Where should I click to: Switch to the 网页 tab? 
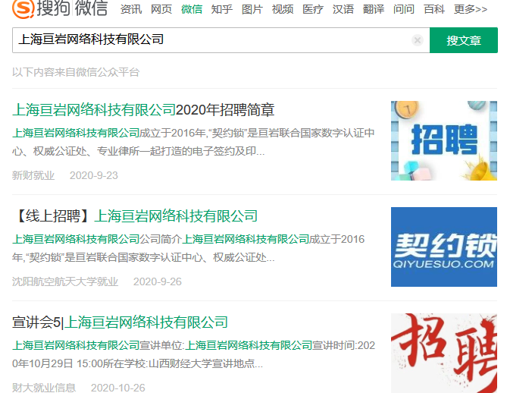coord(161,9)
